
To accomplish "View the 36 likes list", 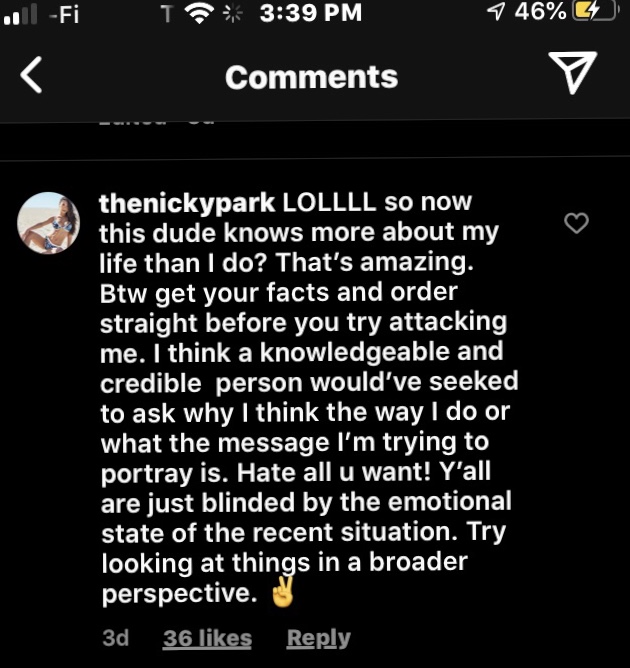I will tap(207, 638).
